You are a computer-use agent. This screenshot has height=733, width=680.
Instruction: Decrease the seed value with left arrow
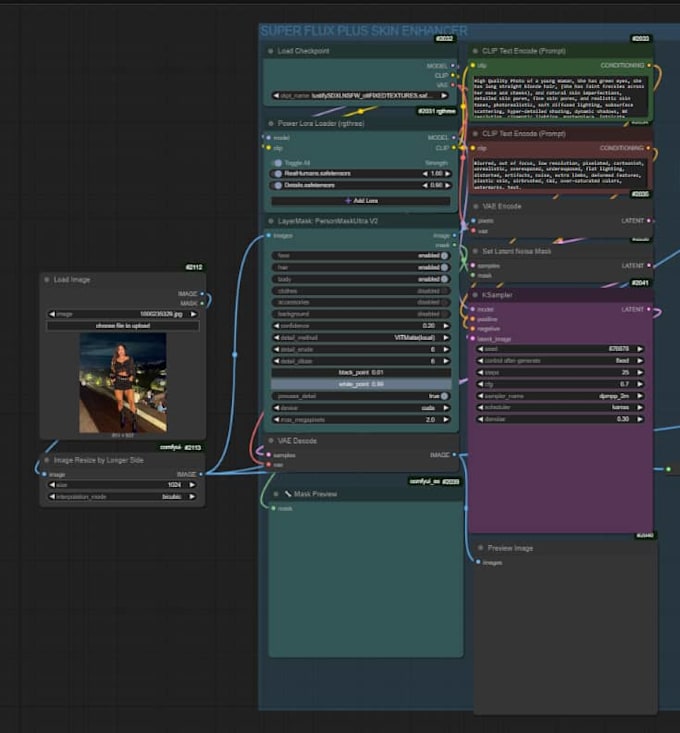(x=480, y=349)
